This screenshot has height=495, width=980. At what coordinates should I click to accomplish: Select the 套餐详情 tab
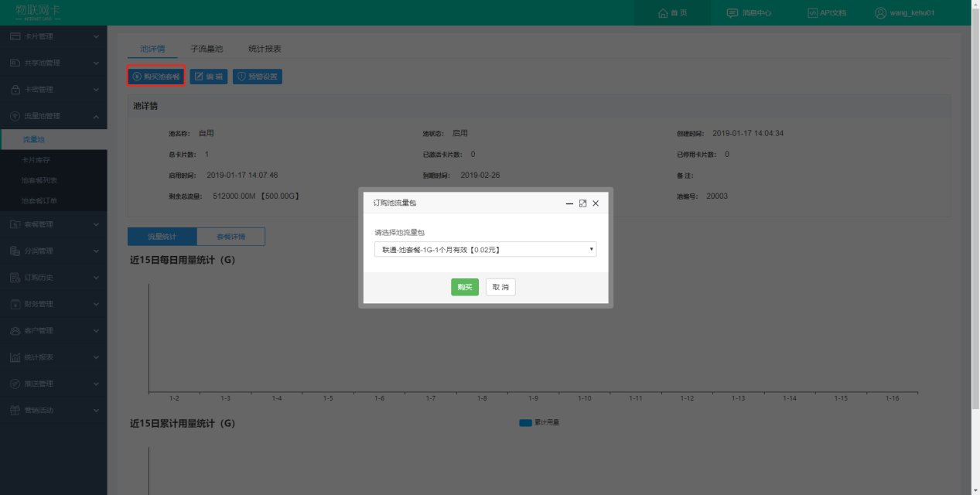pos(230,237)
